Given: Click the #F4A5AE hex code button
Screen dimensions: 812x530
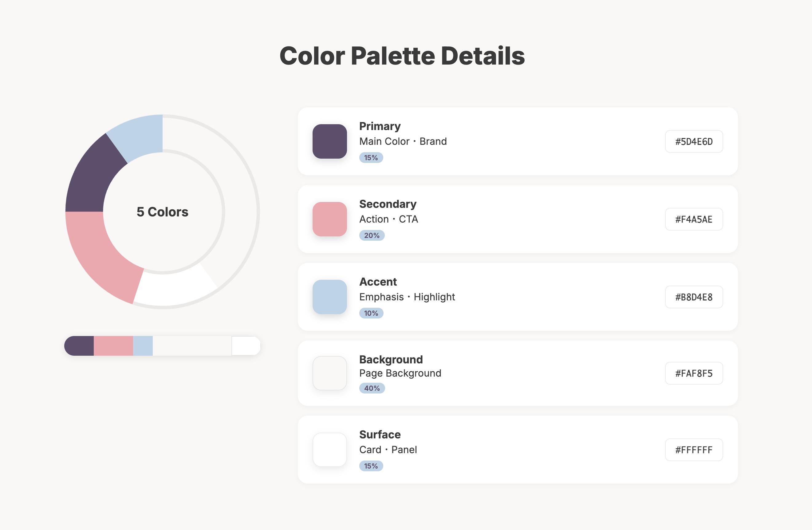Looking at the screenshot, I should pyautogui.click(x=694, y=219).
